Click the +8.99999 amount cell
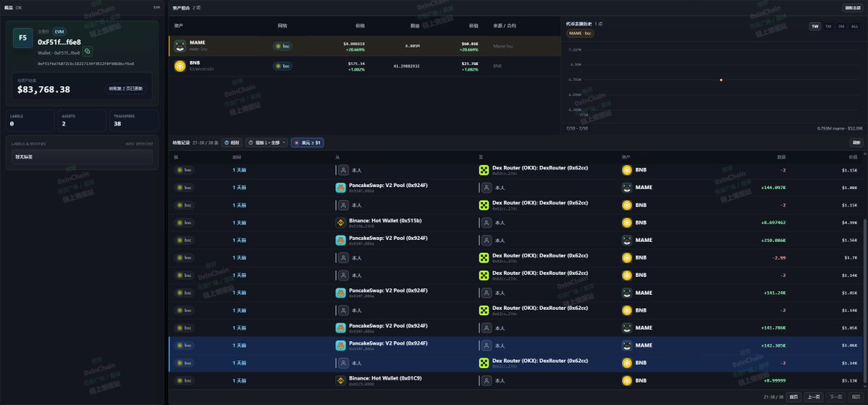868x405 pixels. point(774,380)
